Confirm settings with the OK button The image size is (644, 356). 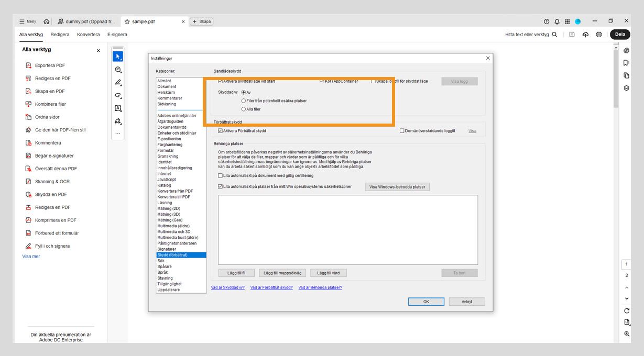tap(426, 302)
